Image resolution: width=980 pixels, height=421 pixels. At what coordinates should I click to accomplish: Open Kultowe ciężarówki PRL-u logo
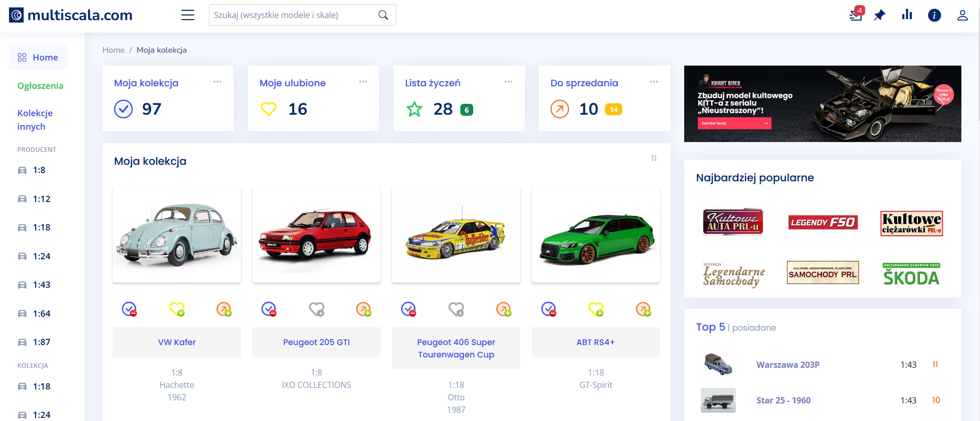pos(911,223)
